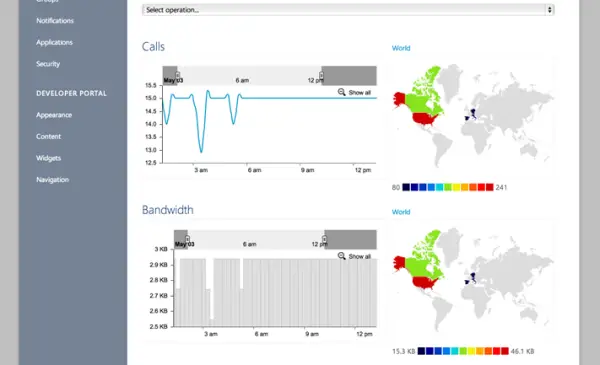Click the right range handle on Calls timeline

coord(321,76)
